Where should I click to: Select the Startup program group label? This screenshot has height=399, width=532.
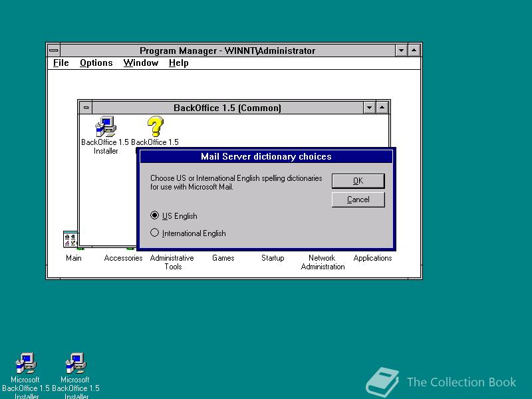(x=273, y=258)
